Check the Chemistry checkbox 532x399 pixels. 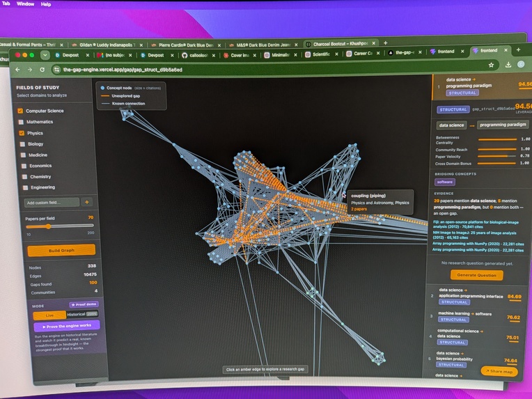point(24,177)
